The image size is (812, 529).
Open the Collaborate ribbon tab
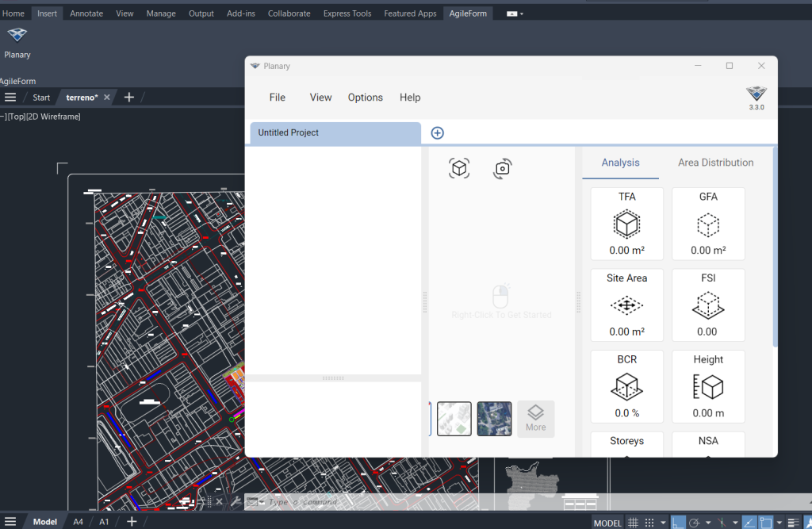coord(289,13)
